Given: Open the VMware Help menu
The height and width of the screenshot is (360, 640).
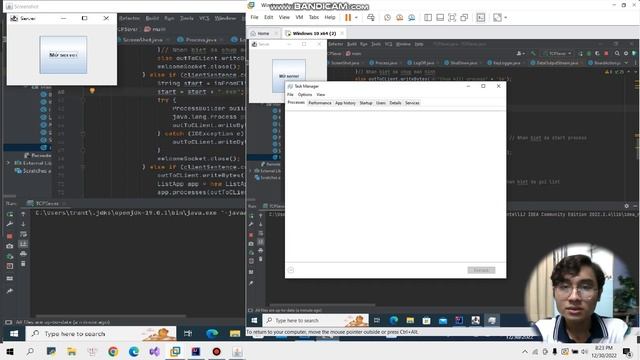Looking at the screenshot, I should pyautogui.click(x=330, y=18).
